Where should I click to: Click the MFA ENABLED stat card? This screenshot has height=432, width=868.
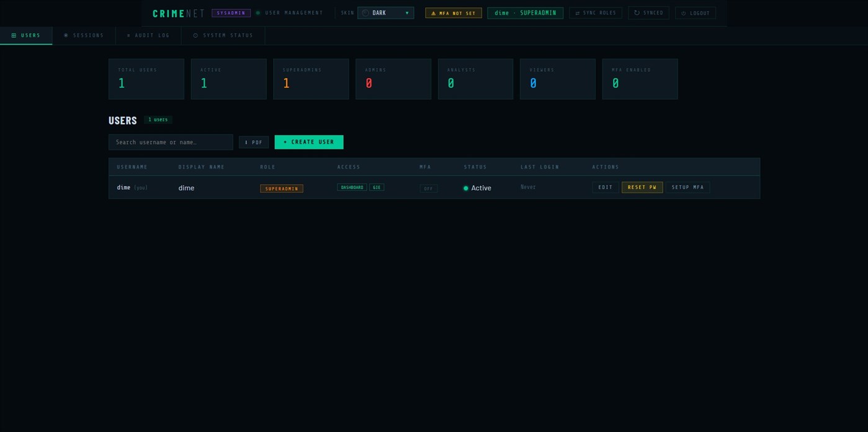(640, 79)
